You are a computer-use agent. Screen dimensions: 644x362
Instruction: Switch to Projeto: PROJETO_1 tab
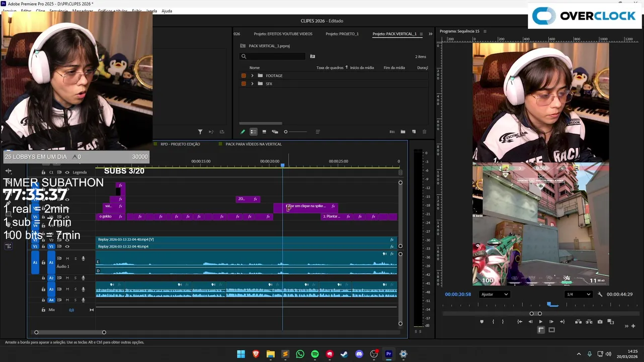tap(342, 34)
